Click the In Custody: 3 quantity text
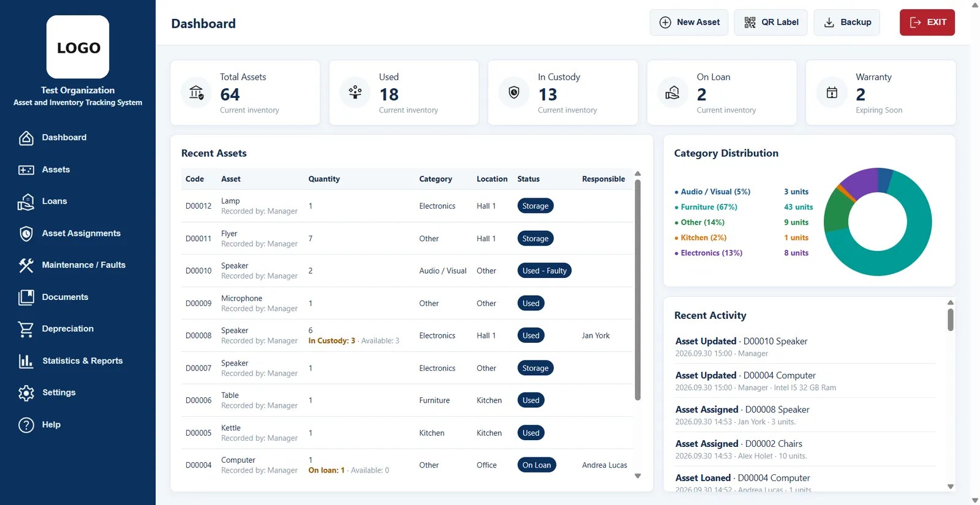The image size is (980, 505). (331, 341)
